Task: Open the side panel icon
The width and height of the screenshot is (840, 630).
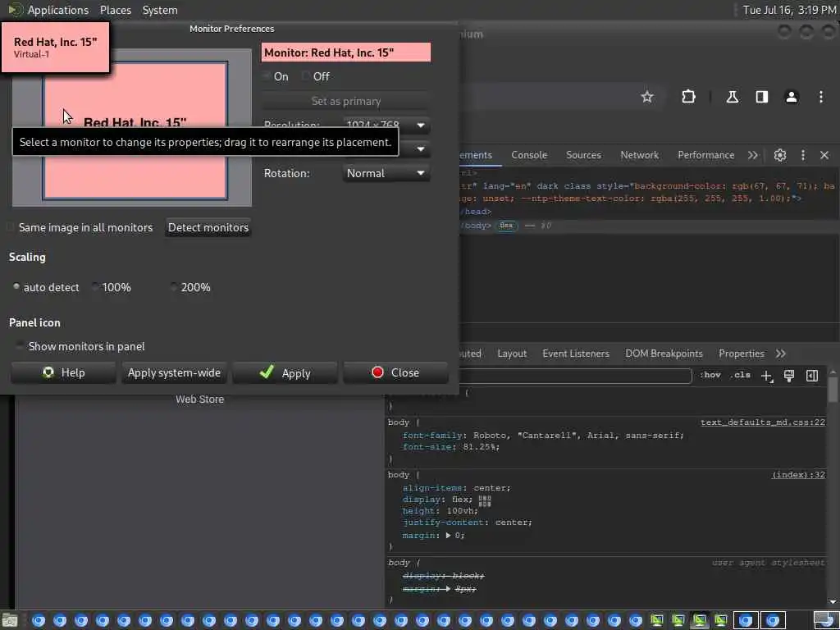Action: pos(762,97)
